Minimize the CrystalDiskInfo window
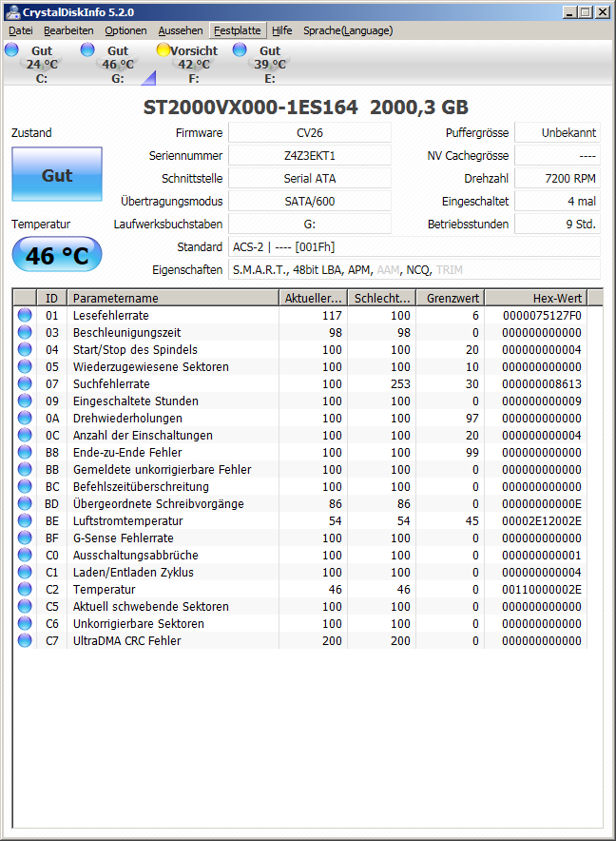The height and width of the screenshot is (841, 616). pyautogui.click(x=569, y=11)
